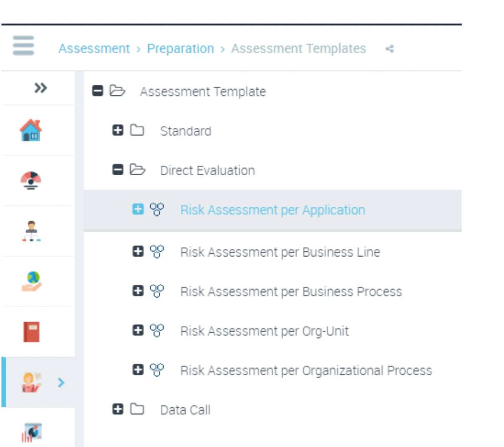Open the dashboard gauge sidebar icon

[x=31, y=180]
